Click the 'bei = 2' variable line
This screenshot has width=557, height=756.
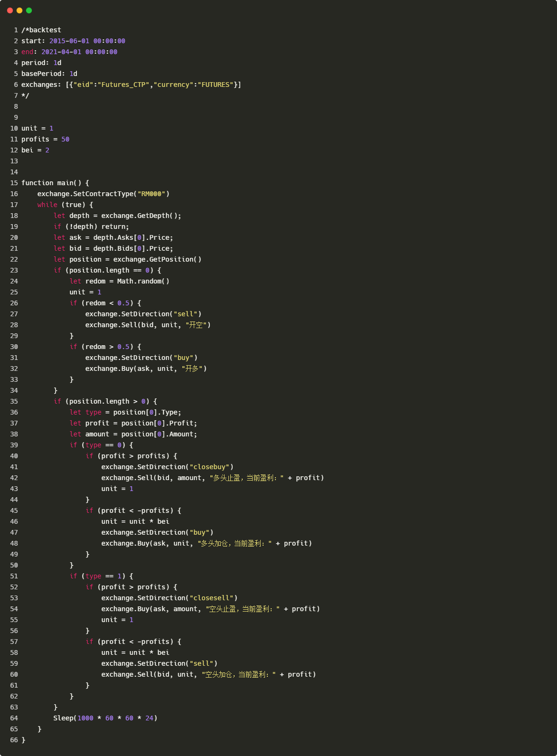[35, 150]
